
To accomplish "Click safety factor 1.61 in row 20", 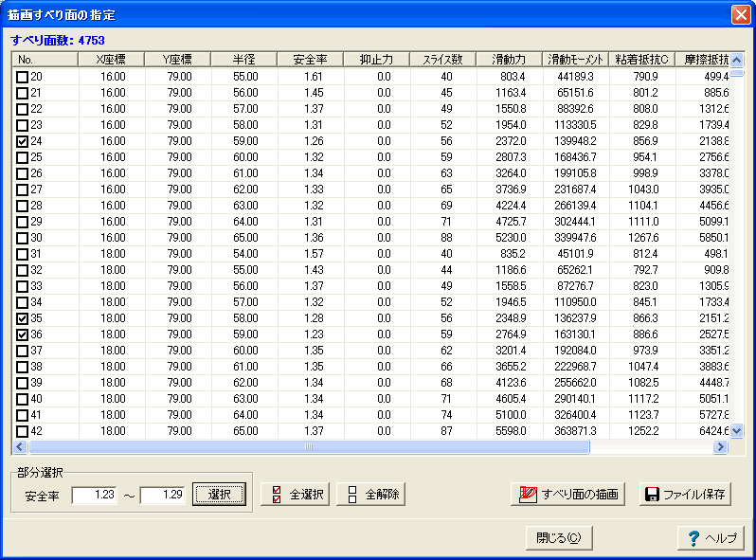I will point(314,77).
